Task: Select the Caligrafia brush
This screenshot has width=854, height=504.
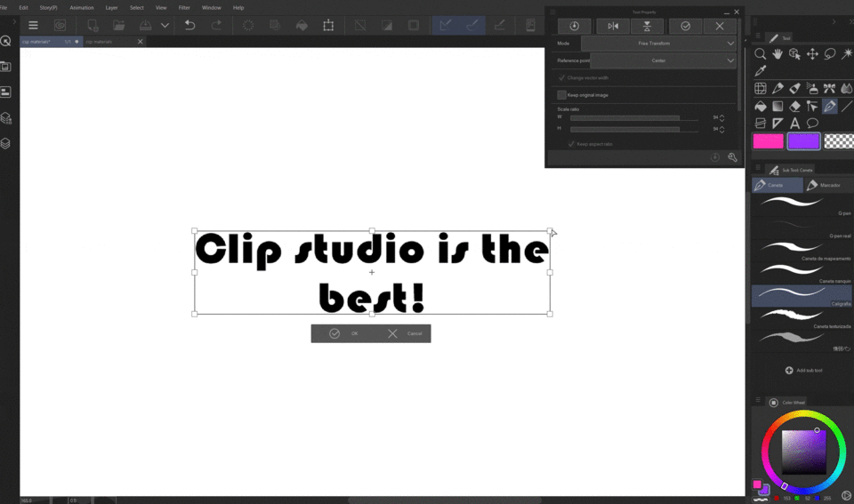Action: click(x=802, y=296)
